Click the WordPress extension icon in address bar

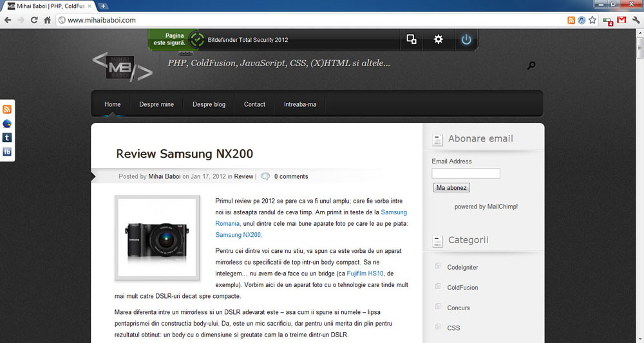coord(582,20)
